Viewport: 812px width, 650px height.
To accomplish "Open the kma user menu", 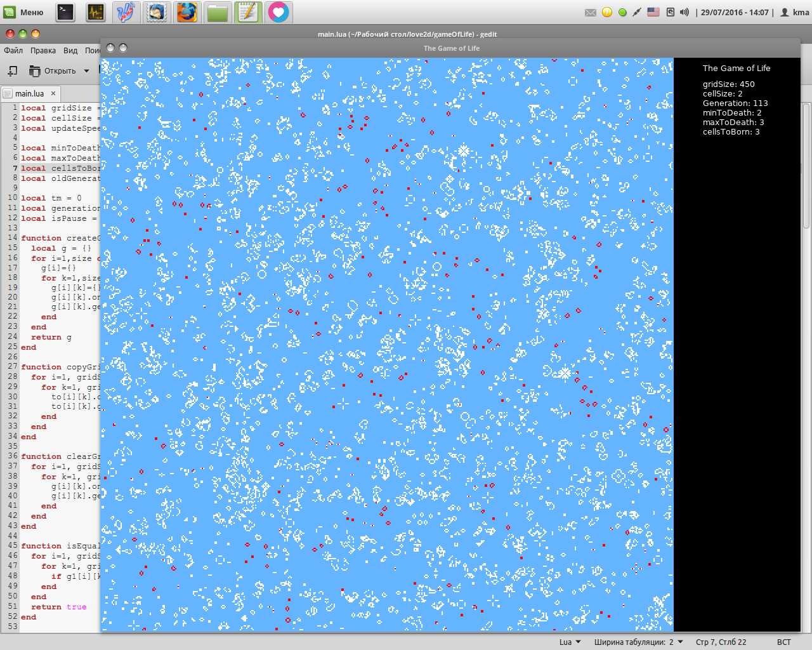I will click(x=795, y=12).
